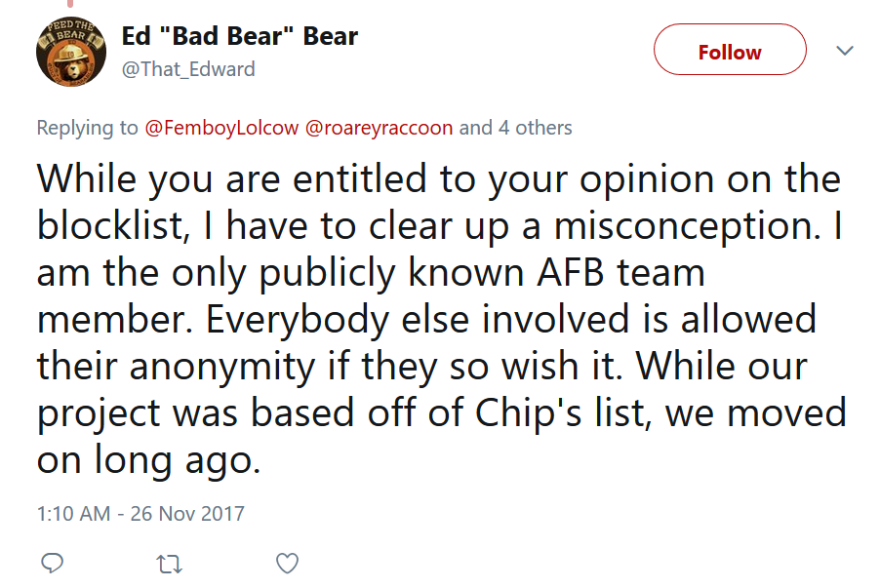Select the "26 Nov 2017" date text
Image resolution: width=880 pixels, height=588 pixels.
187,513
